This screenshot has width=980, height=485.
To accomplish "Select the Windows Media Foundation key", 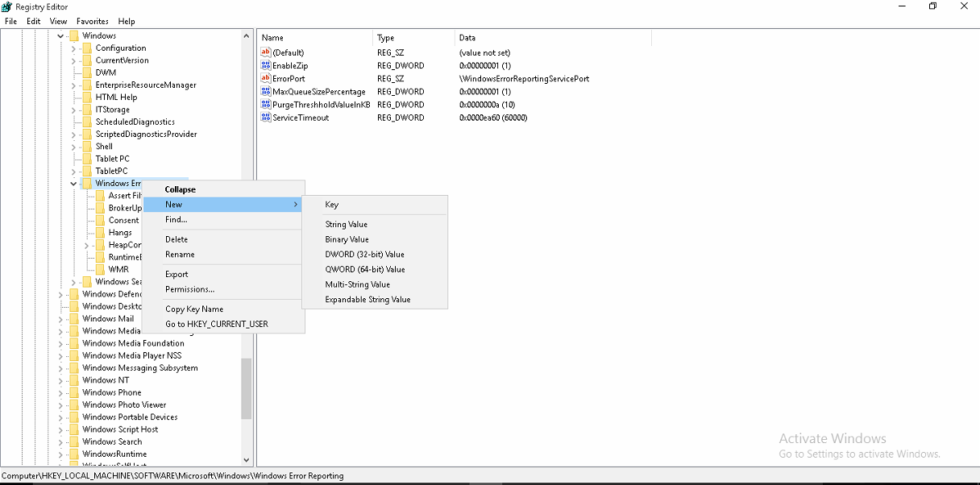I will pyautogui.click(x=133, y=343).
